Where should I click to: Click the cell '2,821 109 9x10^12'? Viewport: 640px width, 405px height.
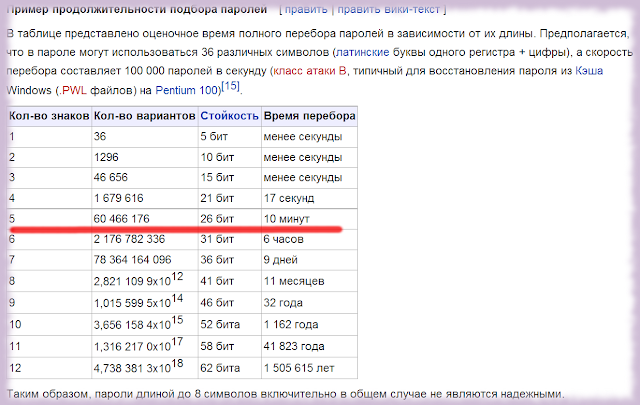(x=144, y=281)
